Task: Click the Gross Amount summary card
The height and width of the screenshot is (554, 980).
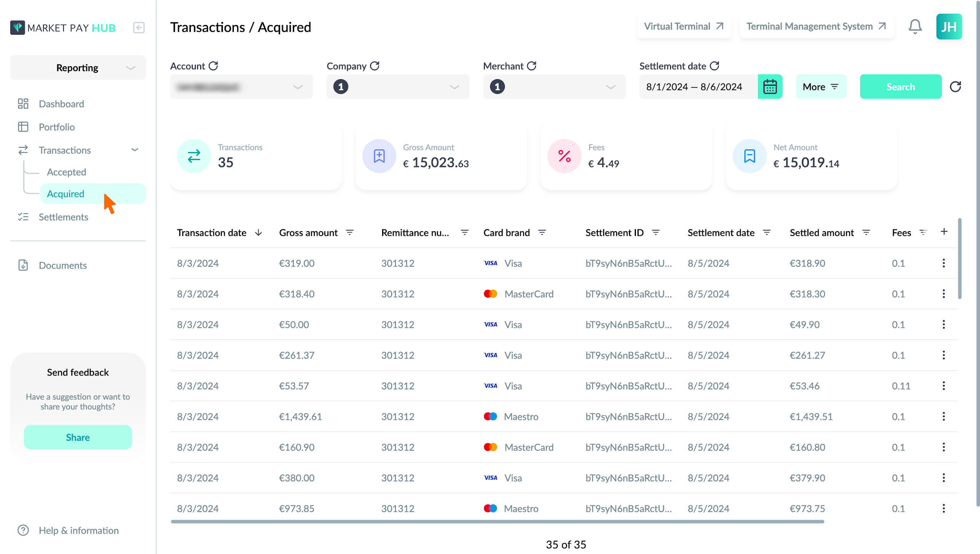Action: point(441,156)
